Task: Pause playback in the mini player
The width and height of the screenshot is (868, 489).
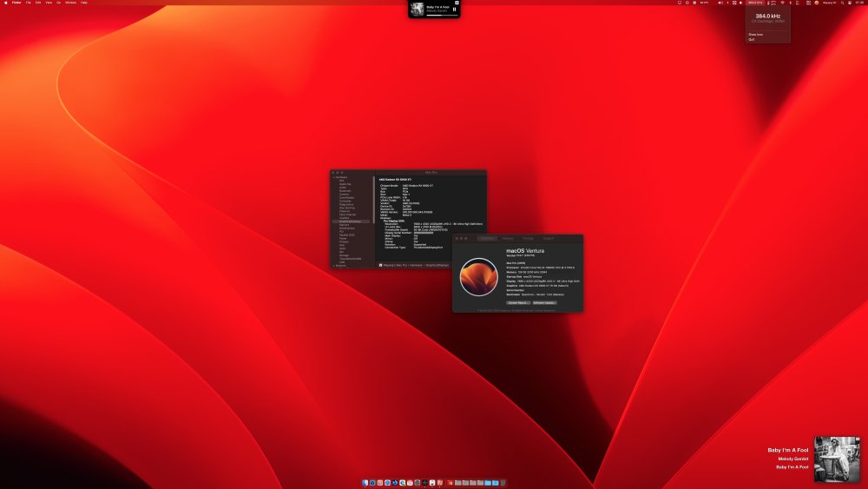Action: tap(455, 10)
